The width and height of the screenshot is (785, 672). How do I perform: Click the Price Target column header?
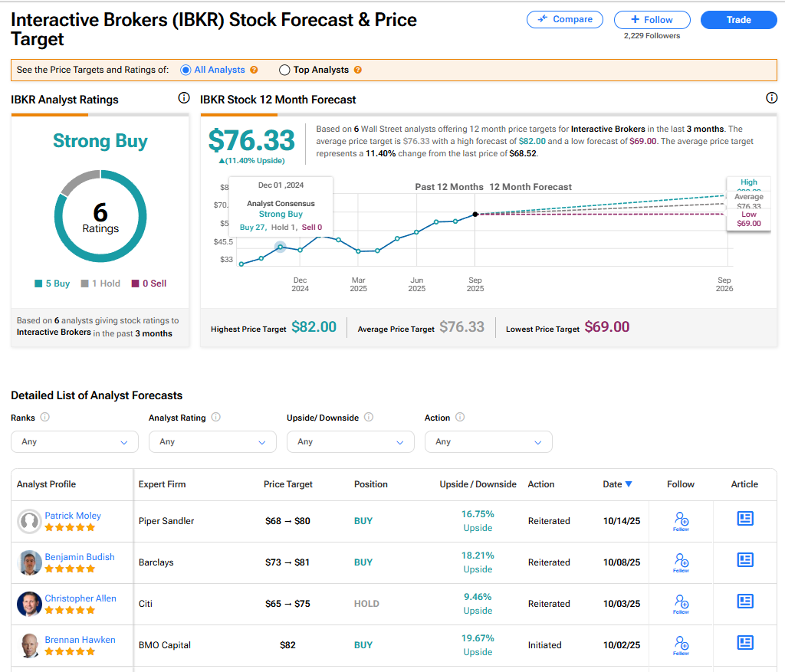pos(288,484)
